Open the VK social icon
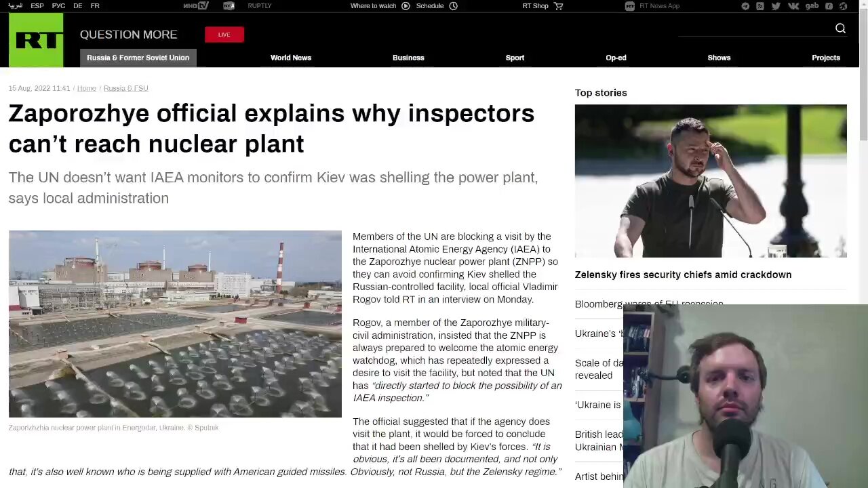Image resolution: width=868 pixels, height=488 pixels. (793, 6)
